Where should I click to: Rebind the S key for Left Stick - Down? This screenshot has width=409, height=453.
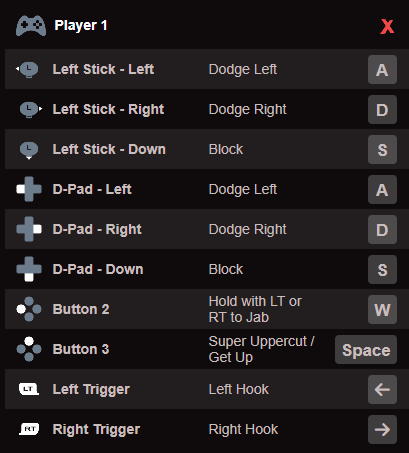tap(382, 149)
